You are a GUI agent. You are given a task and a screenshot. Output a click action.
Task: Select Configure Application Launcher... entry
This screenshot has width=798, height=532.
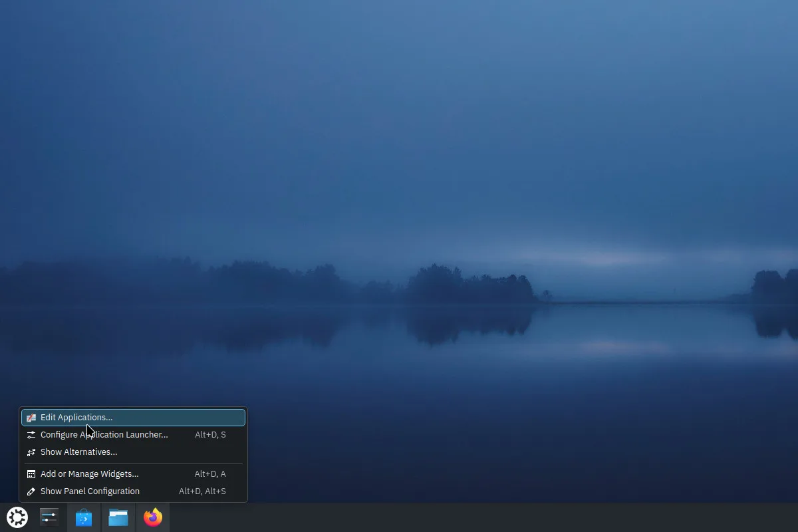coord(133,435)
